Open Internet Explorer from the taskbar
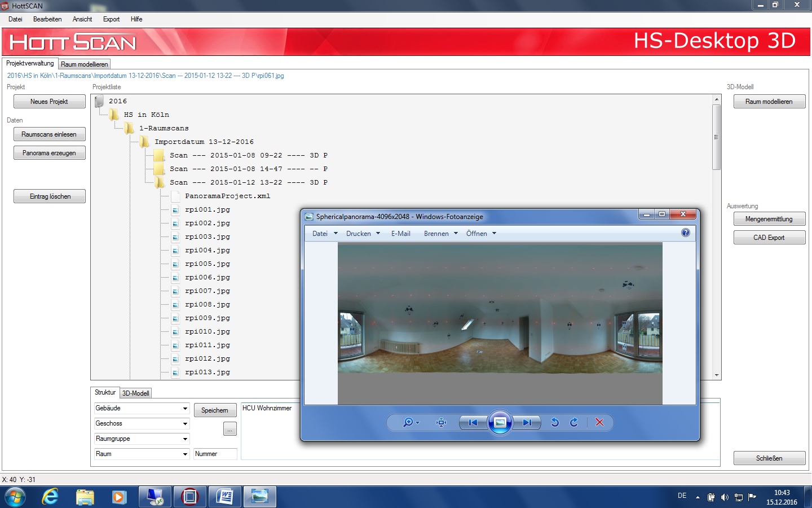Viewport: 812px width, 508px height. click(x=50, y=497)
